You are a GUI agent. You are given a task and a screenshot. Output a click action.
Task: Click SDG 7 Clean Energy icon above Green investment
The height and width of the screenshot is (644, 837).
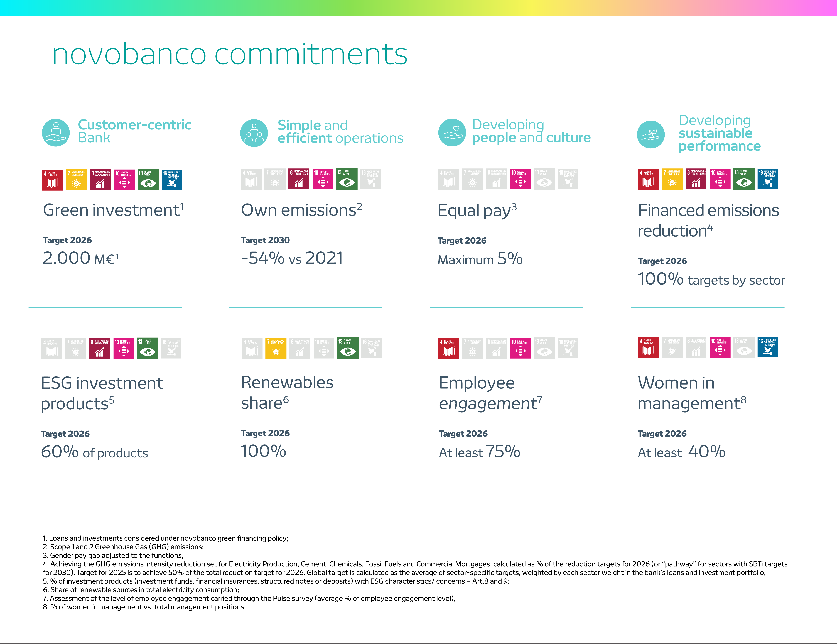76,180
